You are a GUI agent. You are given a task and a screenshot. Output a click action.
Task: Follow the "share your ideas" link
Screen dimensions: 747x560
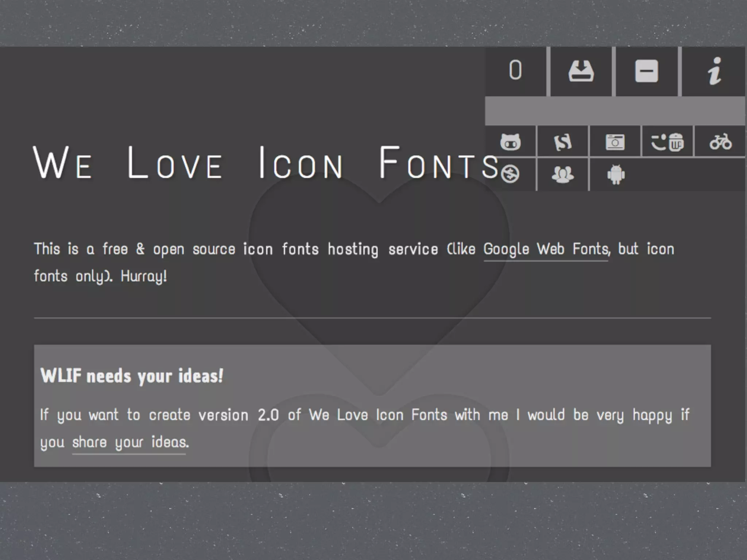point(130,442)
